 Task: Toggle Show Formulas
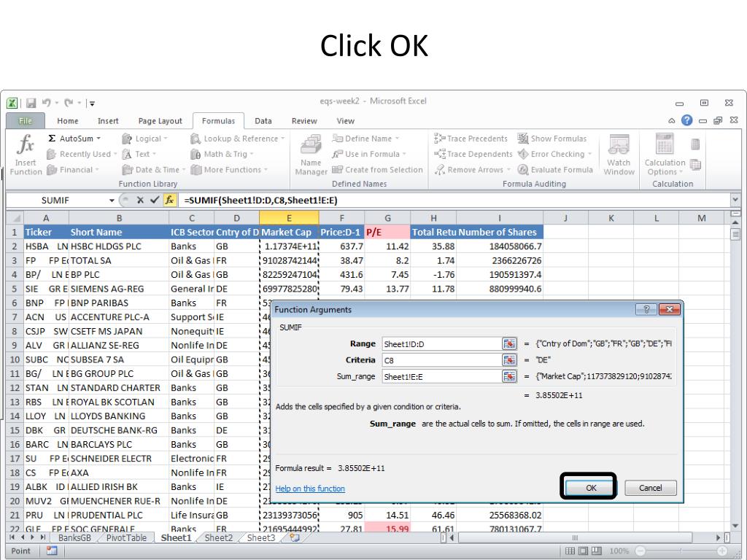pyautogui.click(x=552, y=139)
